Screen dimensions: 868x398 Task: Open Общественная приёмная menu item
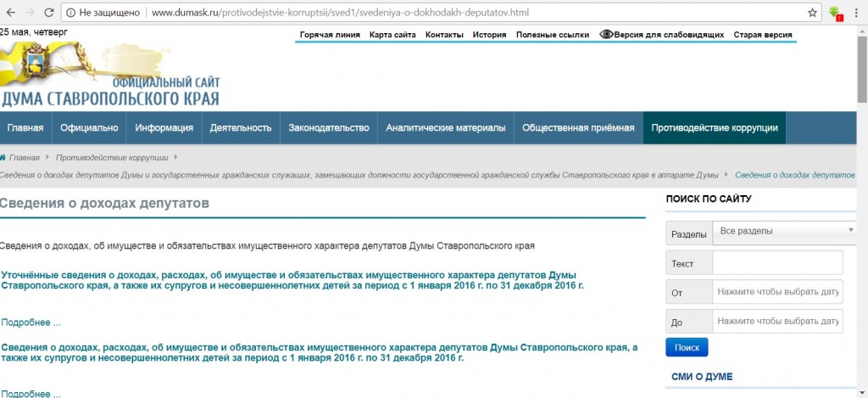578,127
